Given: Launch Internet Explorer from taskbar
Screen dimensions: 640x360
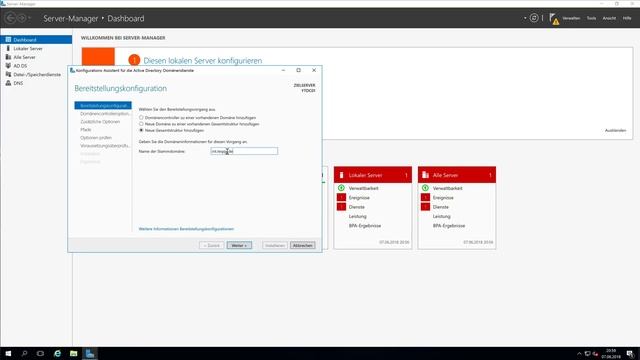Looking at the screenshot, I should click(57, 353).
